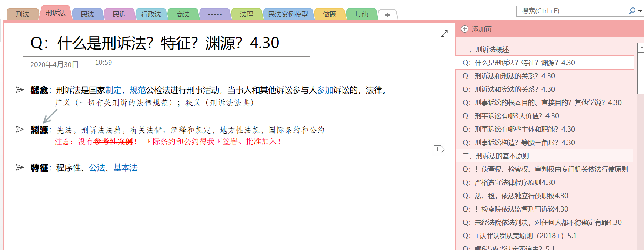Click the blue word 制定
Screen dimensions: 644x250
click(x=113, y=90)
